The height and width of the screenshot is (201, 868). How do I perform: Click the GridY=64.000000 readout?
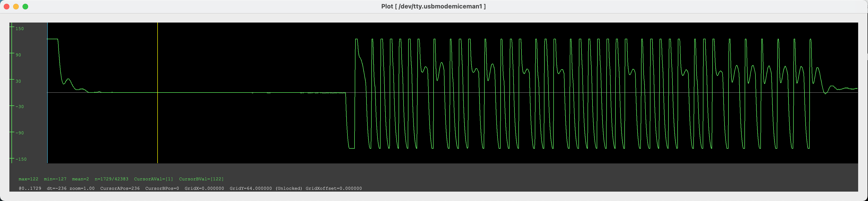251,189
